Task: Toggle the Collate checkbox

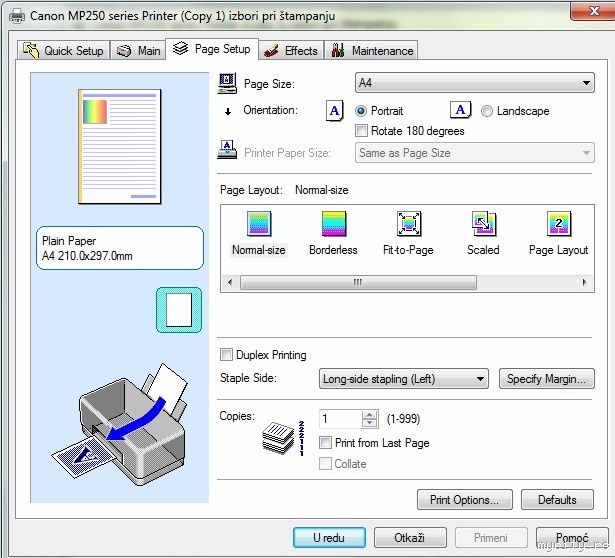Action: point(325,463)
